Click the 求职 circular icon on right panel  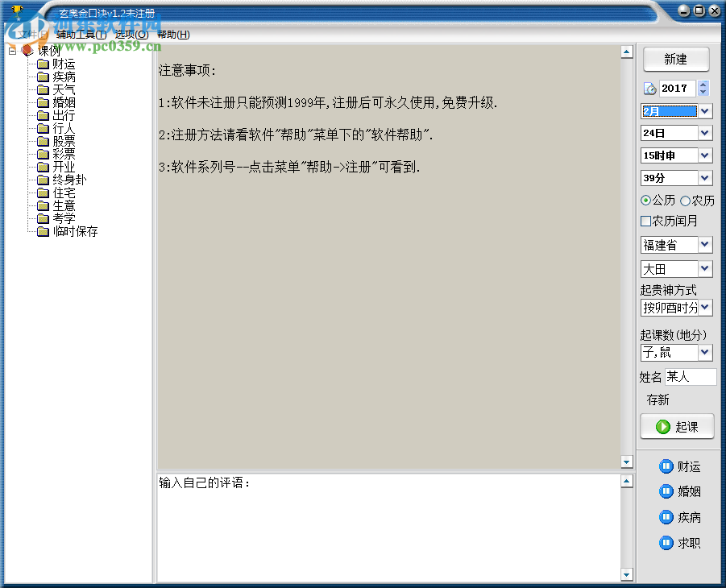coord(666,543)
